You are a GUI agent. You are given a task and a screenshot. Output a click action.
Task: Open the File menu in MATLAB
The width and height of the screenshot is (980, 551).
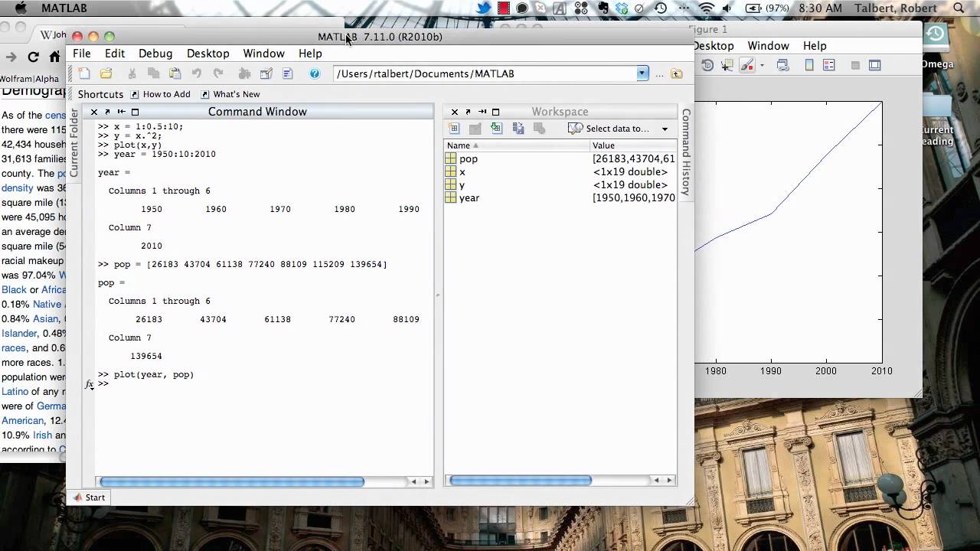(x=82, y=54)
